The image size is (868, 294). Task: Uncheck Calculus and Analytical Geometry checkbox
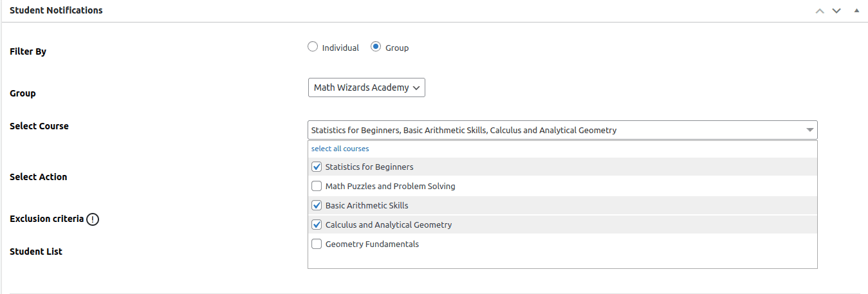coord(317,225)
